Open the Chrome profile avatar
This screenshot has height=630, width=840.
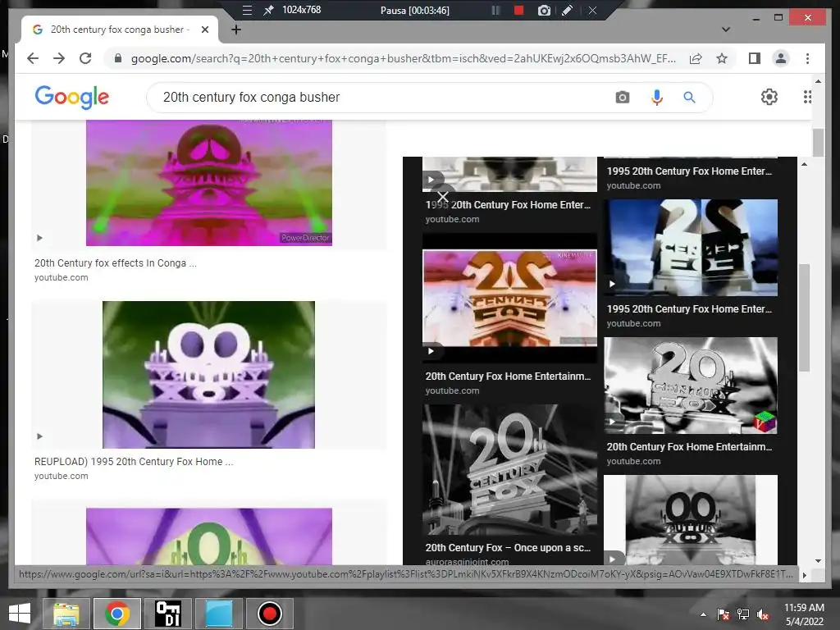(781, 58)
